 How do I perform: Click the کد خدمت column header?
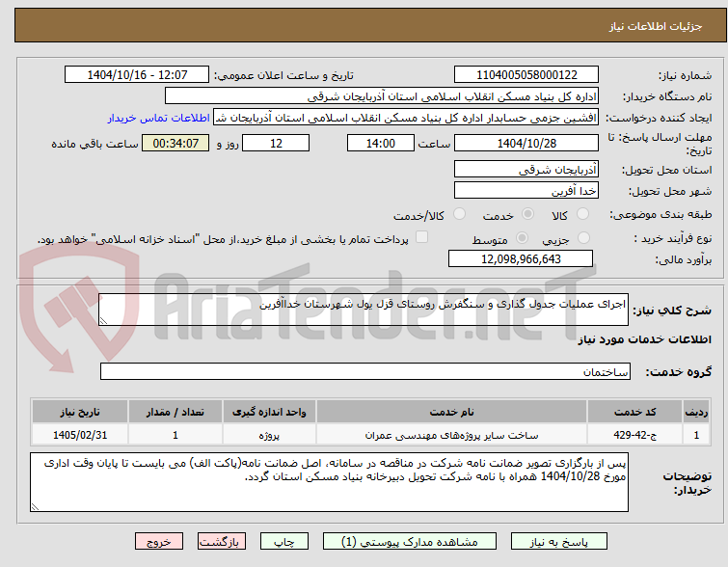click(634, 412)
